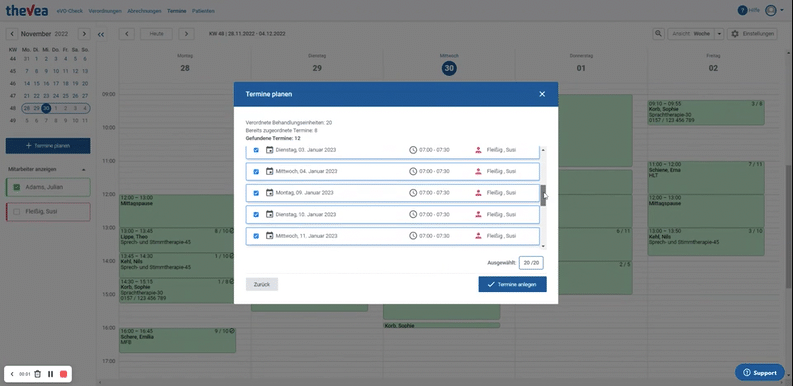Click therapist icon in Mittwoch, 11. Januar row
793x386 pixels.
pos(478,236)
